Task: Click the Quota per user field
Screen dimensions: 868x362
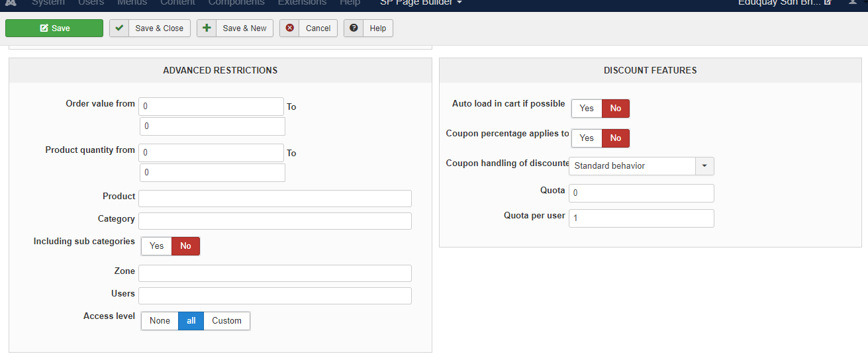Action: point(641,218)
